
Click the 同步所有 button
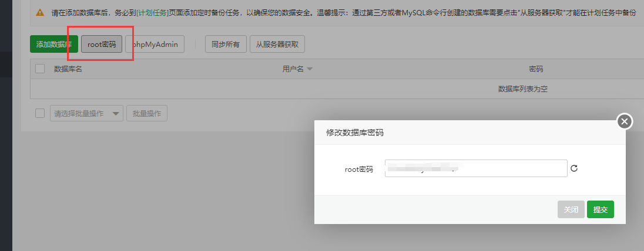coord(226,44)
